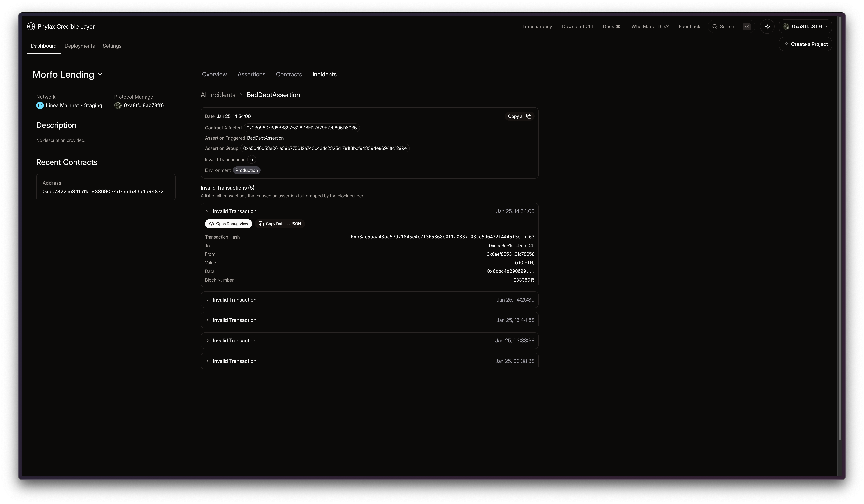Viewport: 864px width, 504px height.
Task: Expand the Invalid Transaction at 14:25:30
Action: click(x=207, y=300)
